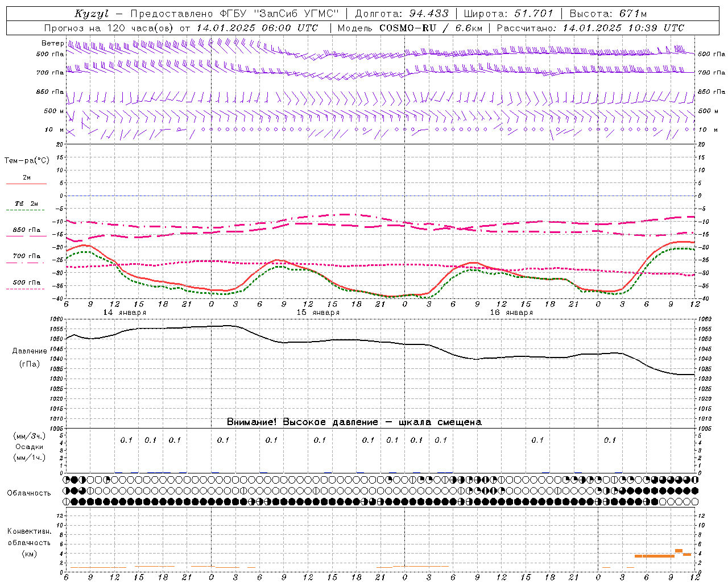
Task: Click the 15 января date label
Action: tap(318, 313)
